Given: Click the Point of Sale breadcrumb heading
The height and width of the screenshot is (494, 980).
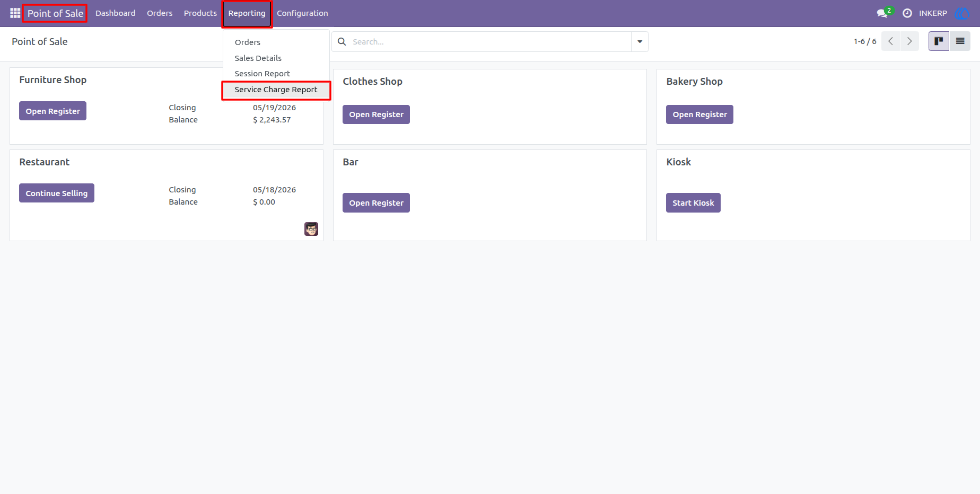Looking at the screenshot, I should pyautogui.click(x=40, y=42).
